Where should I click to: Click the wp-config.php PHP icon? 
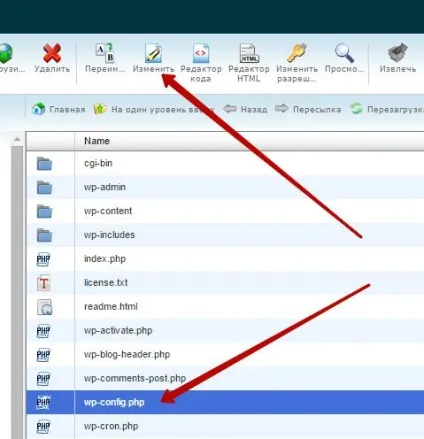tap(43, 403)
